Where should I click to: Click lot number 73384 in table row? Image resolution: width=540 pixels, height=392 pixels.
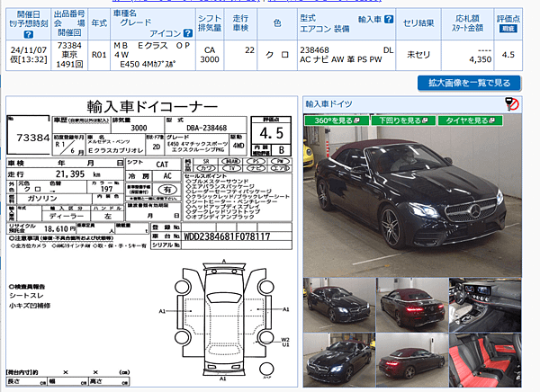pyautogui.click(x=69, y=46)
